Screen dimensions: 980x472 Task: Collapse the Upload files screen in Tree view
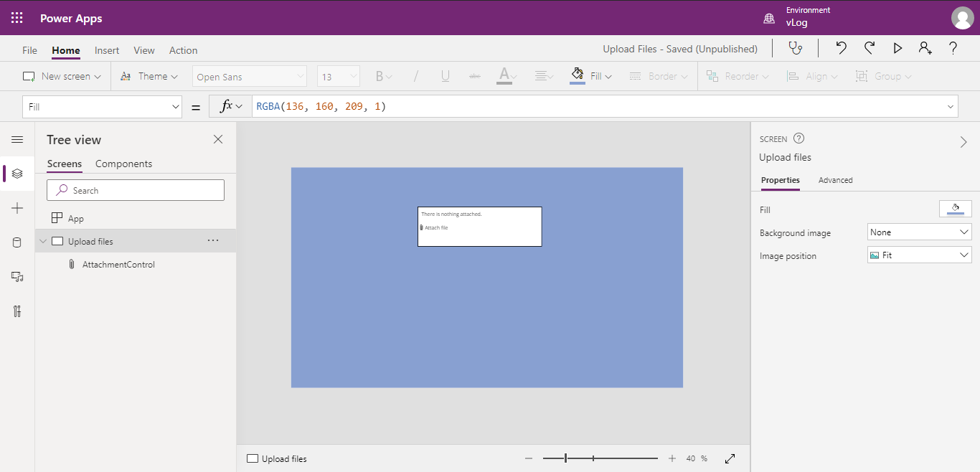point(42,241)
